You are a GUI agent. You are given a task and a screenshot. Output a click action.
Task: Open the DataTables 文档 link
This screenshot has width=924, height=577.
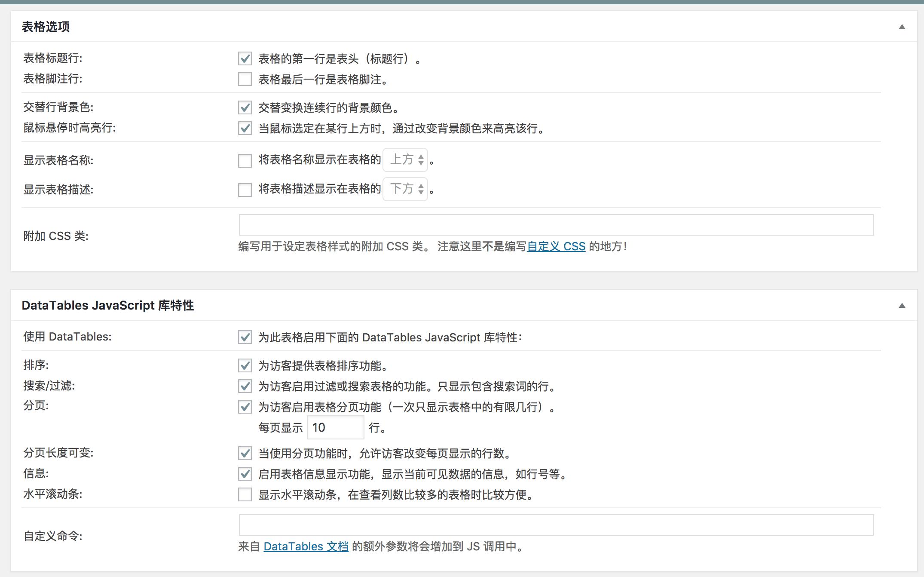coord(306,547)
